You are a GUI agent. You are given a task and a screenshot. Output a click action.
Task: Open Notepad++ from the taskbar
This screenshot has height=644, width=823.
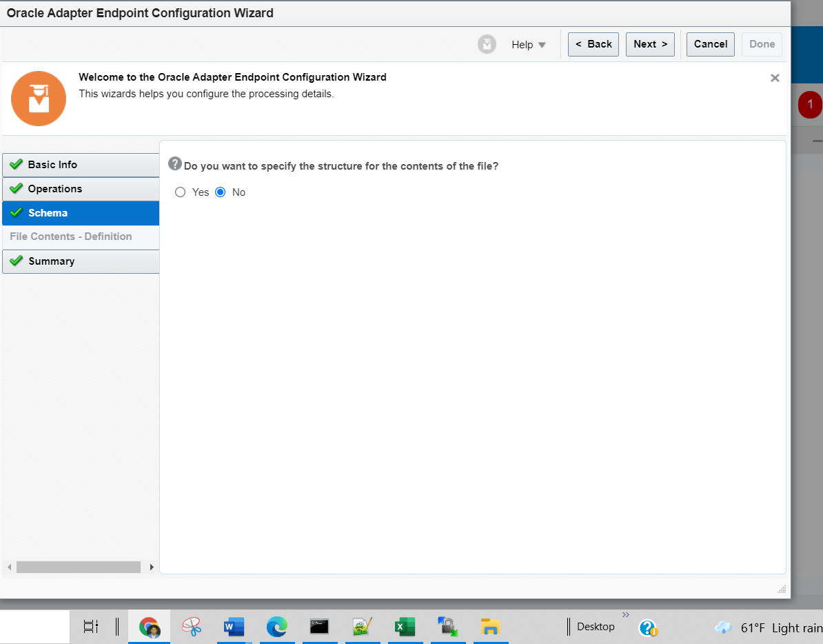(x=362, y=627)
